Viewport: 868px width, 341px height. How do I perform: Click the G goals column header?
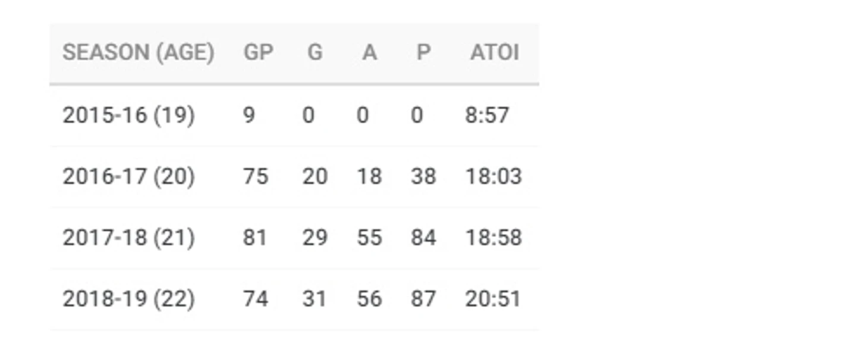(x=315, y=53)
